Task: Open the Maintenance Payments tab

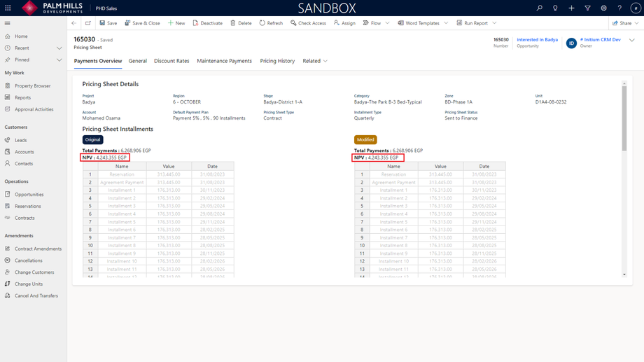Action: 224,61
